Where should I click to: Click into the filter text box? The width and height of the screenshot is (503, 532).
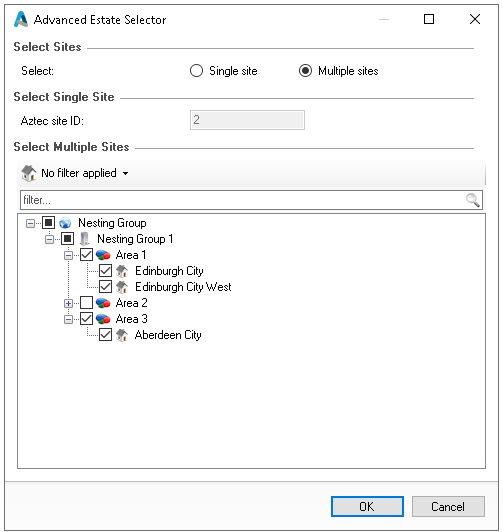pyautogui.click(x=243, y=200)
